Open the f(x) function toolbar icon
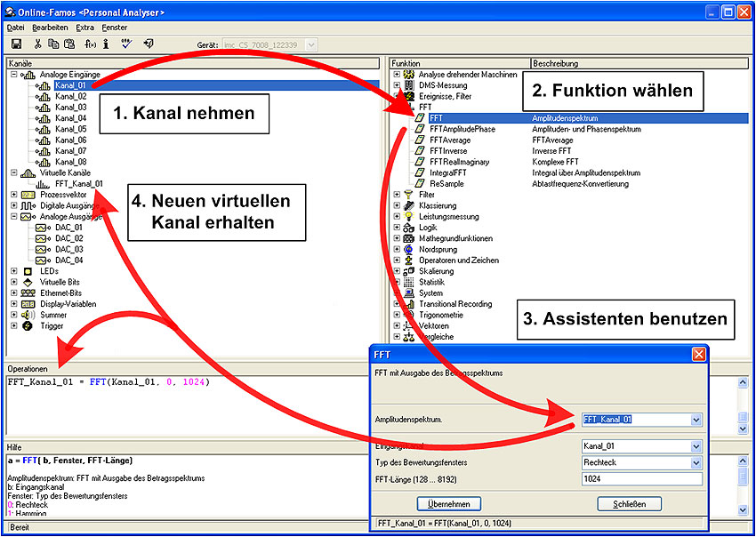Image resolution: width=756 pixels, height=537 pixels. [88, 43]
